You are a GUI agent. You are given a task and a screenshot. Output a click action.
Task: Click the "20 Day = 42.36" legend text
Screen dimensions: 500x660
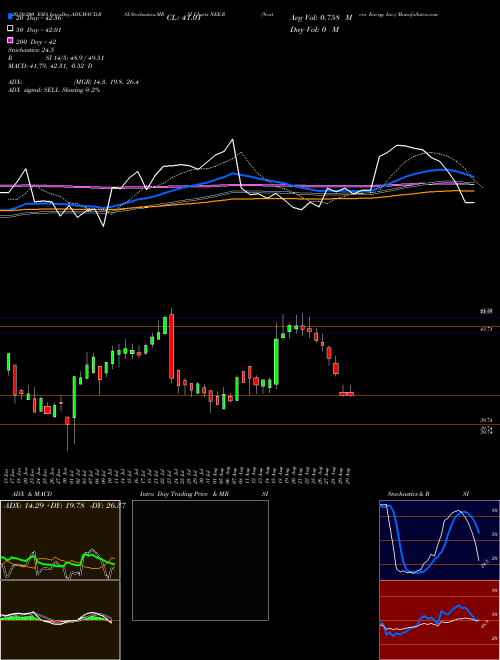(x=39, y=18)
